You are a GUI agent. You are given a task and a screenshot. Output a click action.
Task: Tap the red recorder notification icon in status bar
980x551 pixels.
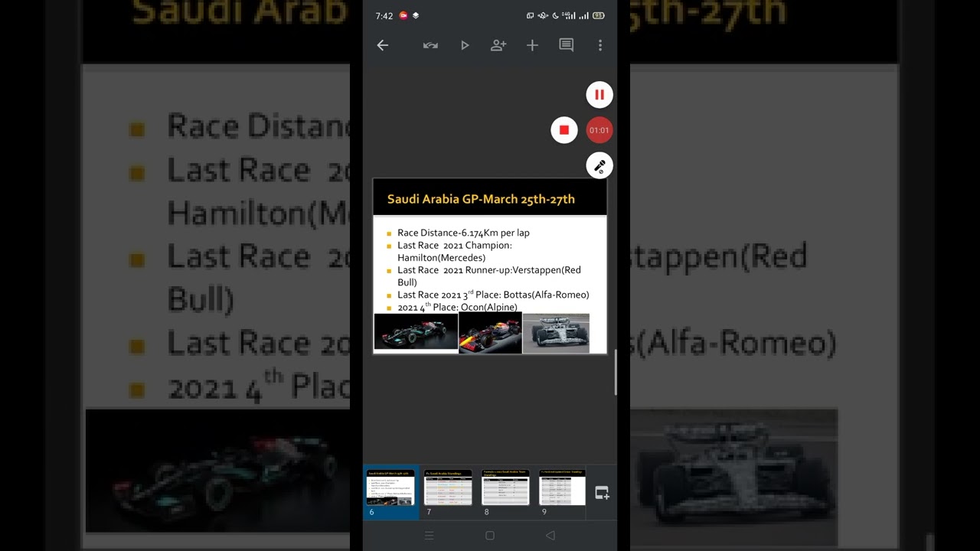(x=403, y=15)
